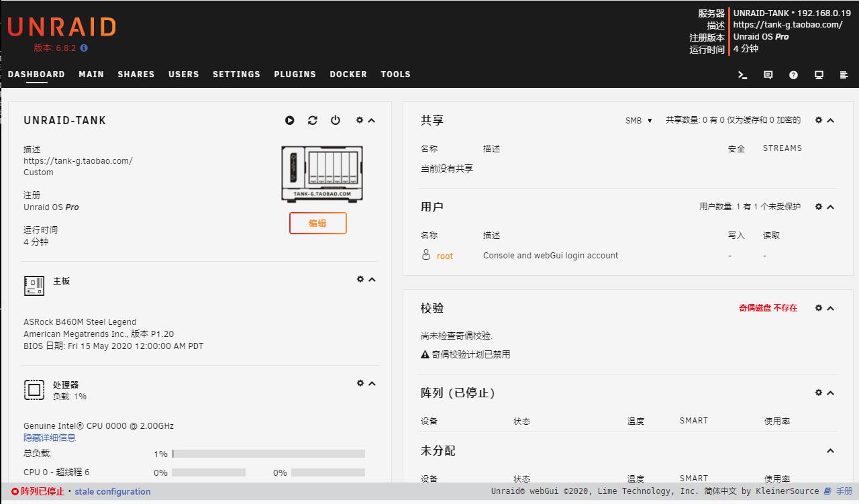Image resolution: width=859 pixels, height=504 pixels.
Task: Click the version info icon beside 6.8.2
Action: click(x=84, y=48)
